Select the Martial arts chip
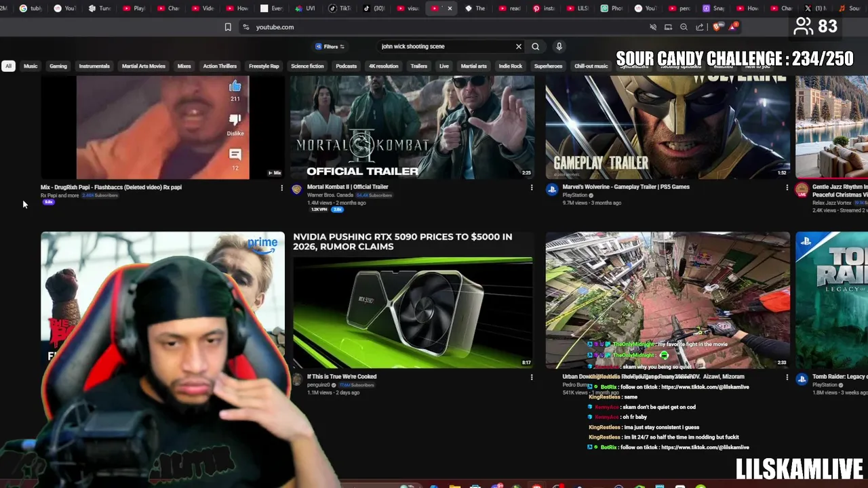Image resolution: width=868 pixels, height=488 pixels. 473,66
